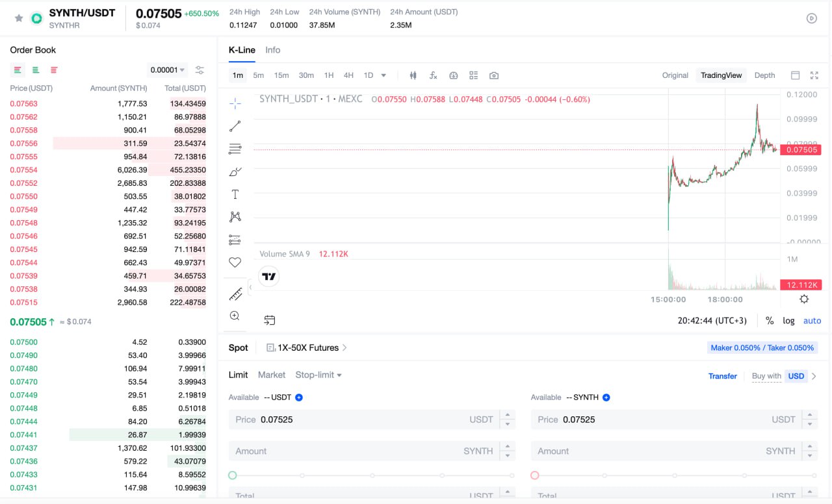
Task: Click the Buy with label
Action: 766,376
